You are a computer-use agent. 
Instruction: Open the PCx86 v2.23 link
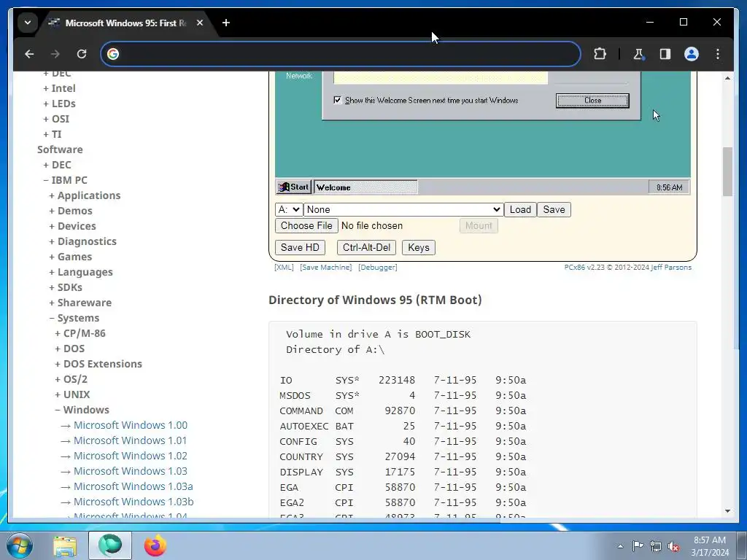click(584, 267)
